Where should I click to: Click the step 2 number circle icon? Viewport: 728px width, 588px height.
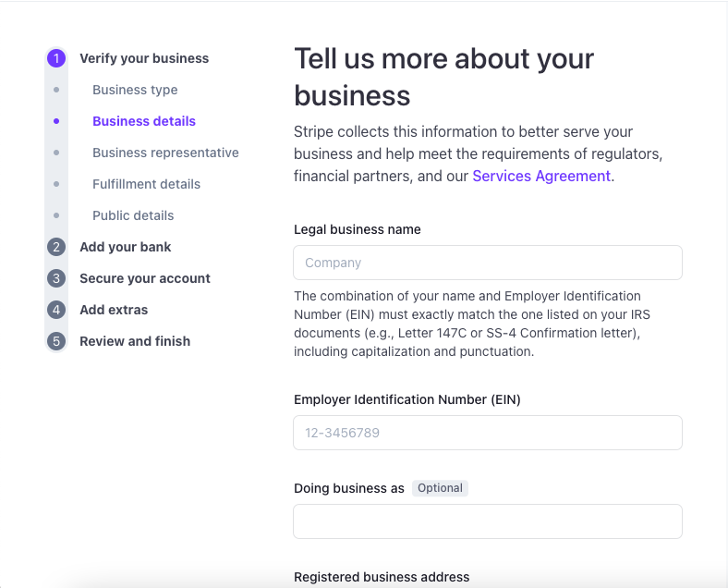click(x=56, y=247)
